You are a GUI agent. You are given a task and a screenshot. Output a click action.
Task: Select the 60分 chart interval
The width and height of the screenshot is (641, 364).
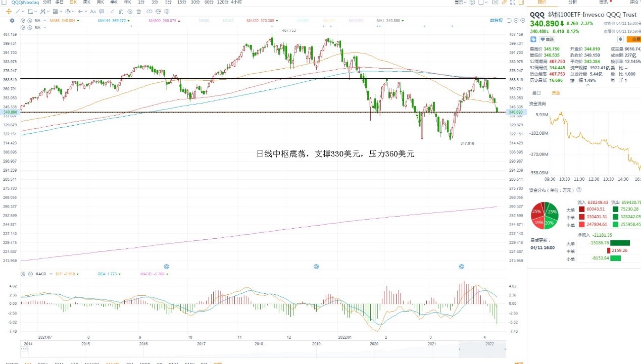209,3
